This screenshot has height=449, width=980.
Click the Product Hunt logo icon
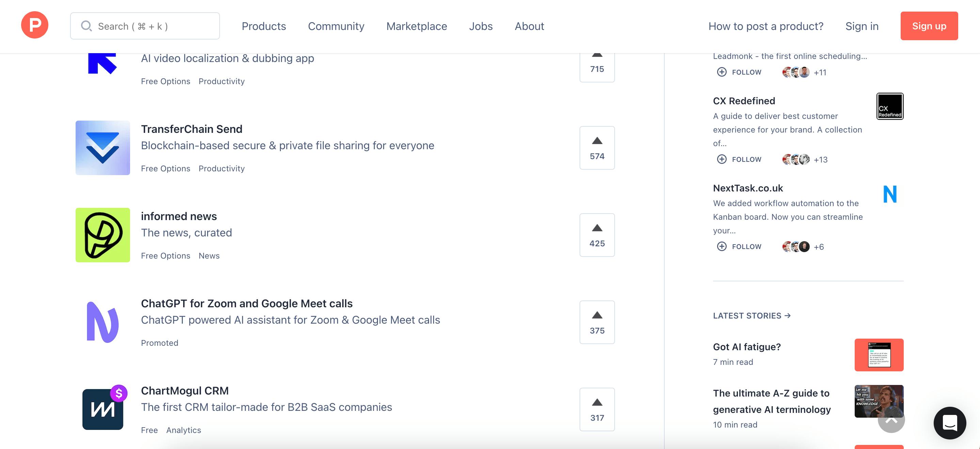[x=35, y=25]
